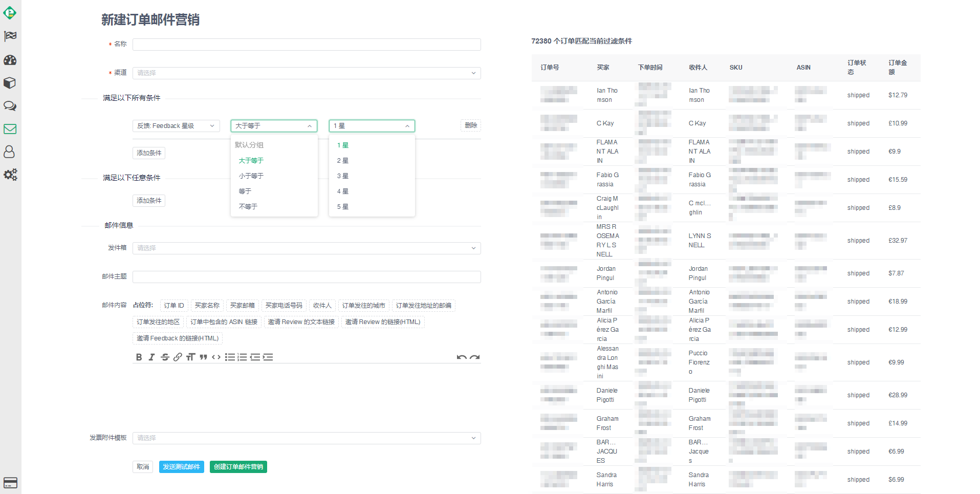Undo the last edit in the editor

coord(462,357)
